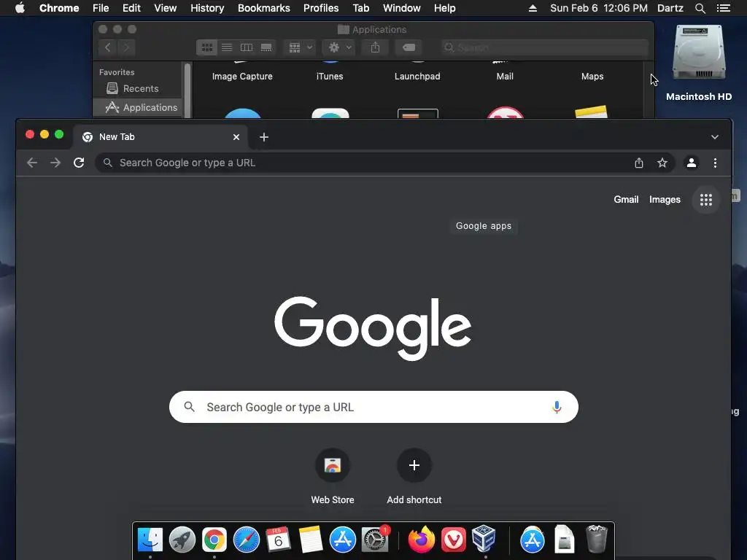Image resolution: width=747 pixels, height=560 pixels.
Task: Open Google apps grid
Action: 706,200
